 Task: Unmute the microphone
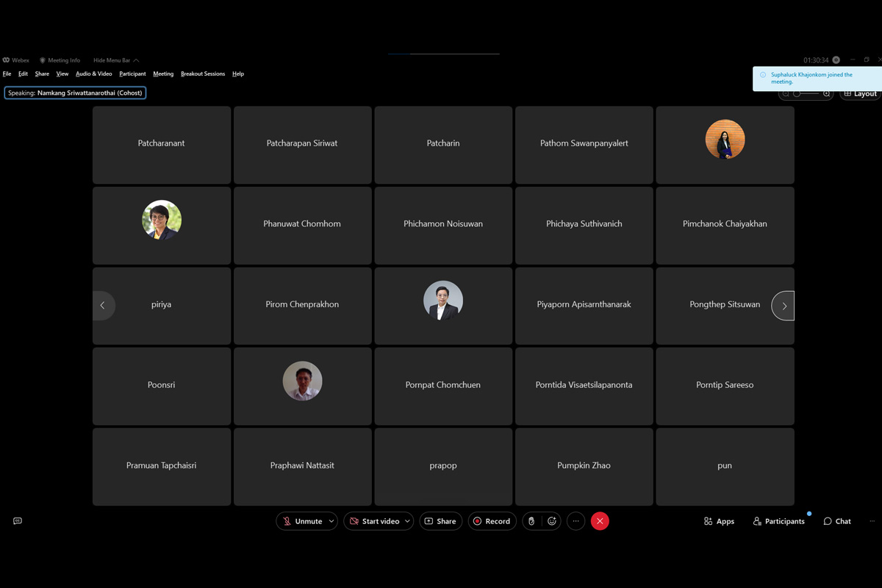coord(302,521)
